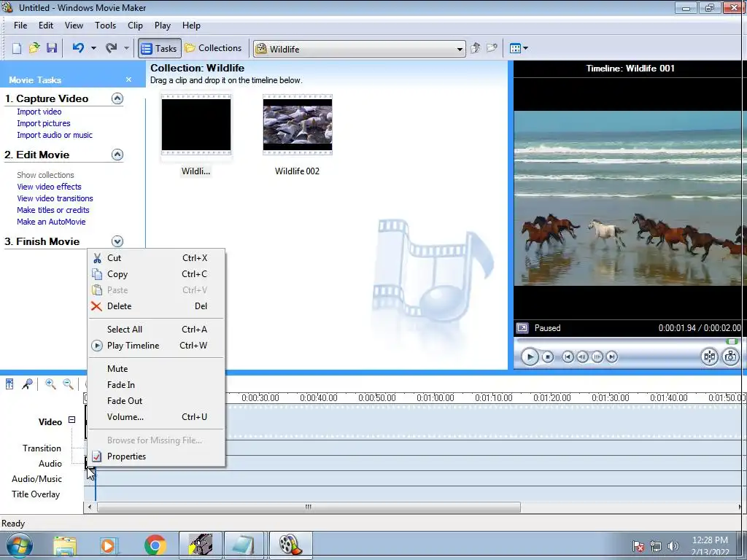This screenshot has height=560, width=747.
Task: Choose Cut from the context menu
Action: [x=156, y=258]
